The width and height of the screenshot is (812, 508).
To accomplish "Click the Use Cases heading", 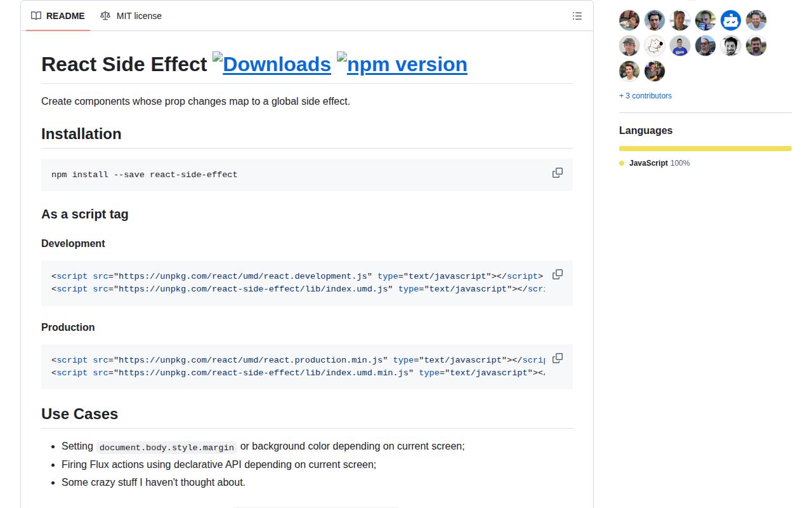I will point(79,414).
